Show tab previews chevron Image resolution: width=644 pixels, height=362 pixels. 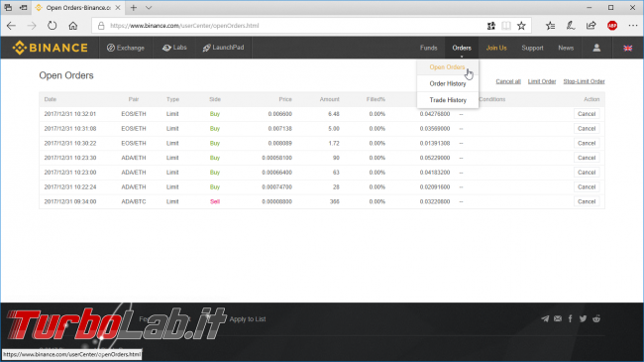[149, 7]
